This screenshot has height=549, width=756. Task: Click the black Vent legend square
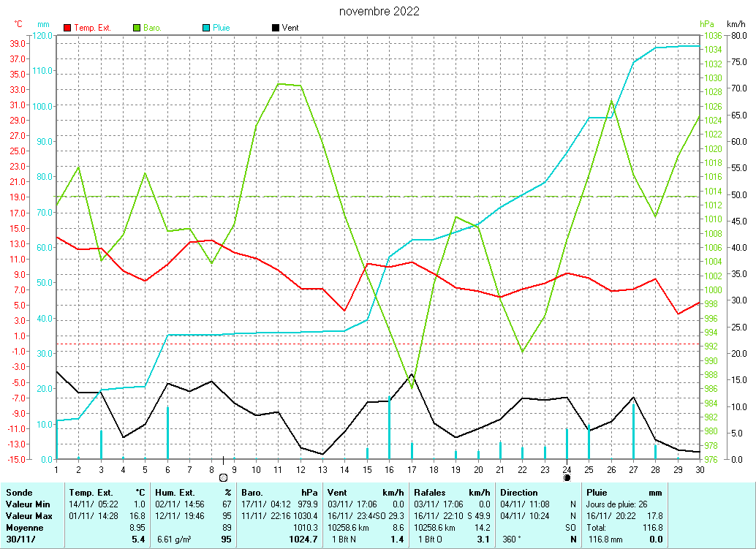[276, 28]
